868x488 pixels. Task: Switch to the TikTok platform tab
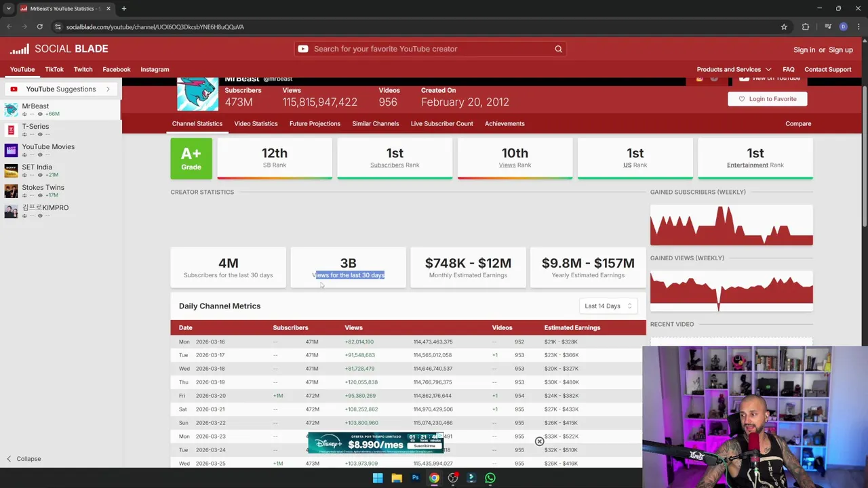54,69
